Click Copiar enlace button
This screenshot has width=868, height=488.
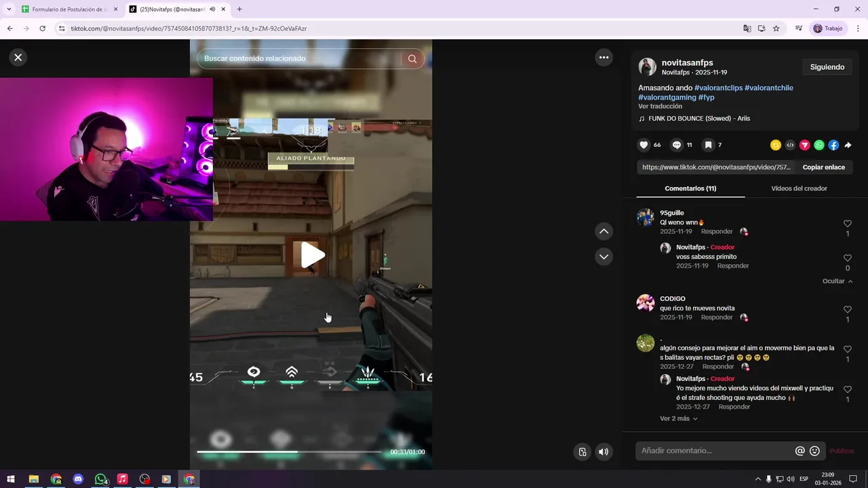[824, 167]
